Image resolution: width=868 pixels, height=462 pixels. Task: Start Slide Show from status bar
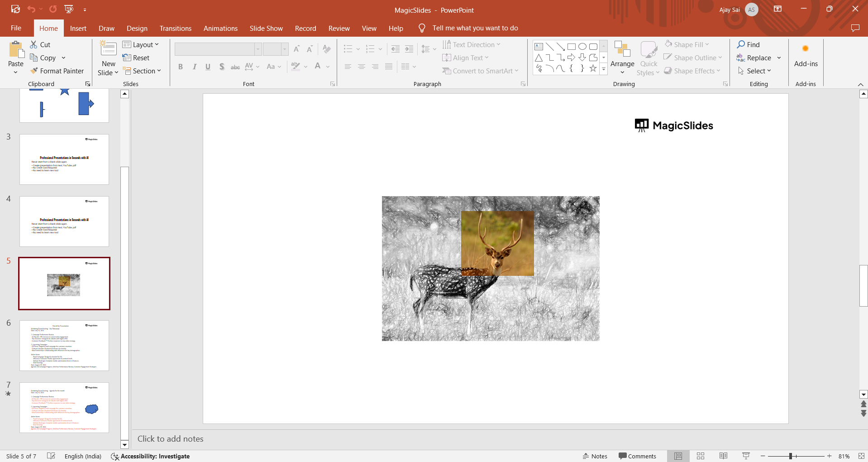point(746,456)
